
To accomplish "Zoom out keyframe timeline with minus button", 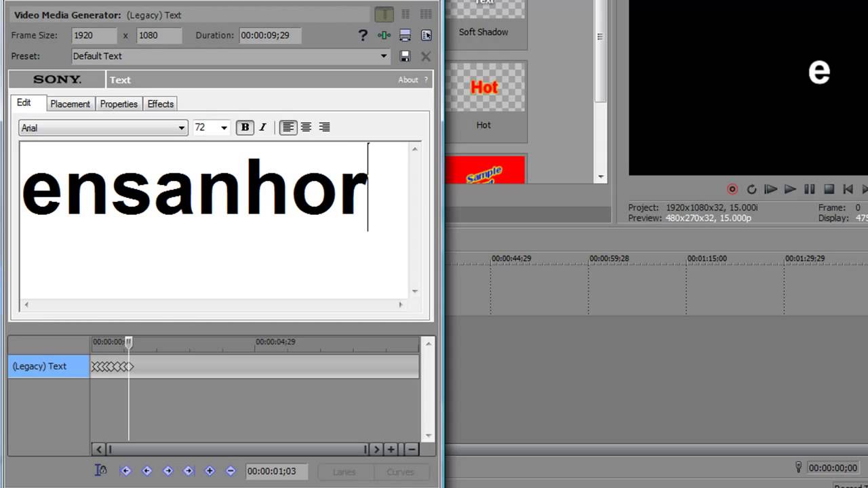I will click(x=412, y=449).
